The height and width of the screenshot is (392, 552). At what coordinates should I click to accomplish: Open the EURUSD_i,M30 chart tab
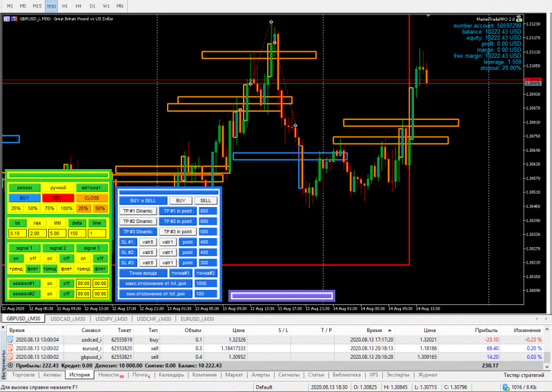point(197,319)
